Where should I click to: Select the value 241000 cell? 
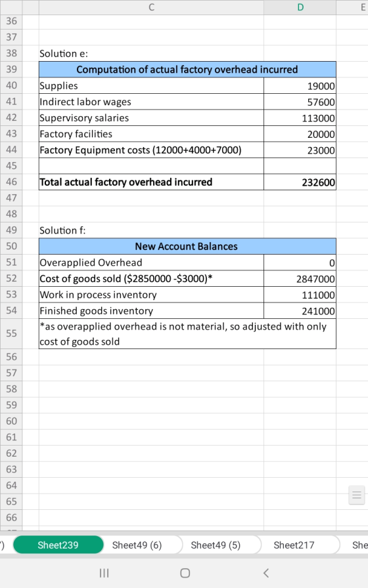(300, 311)
